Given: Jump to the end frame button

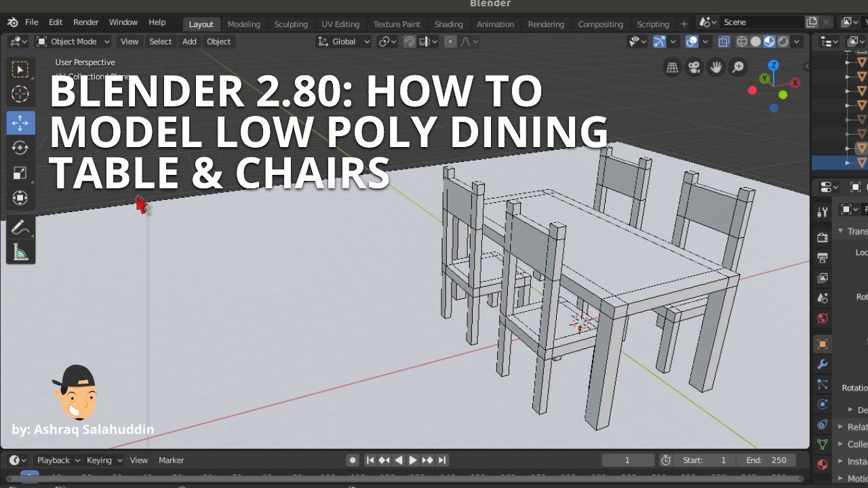Looking at the screenshot, I should [x=442, y=460].
